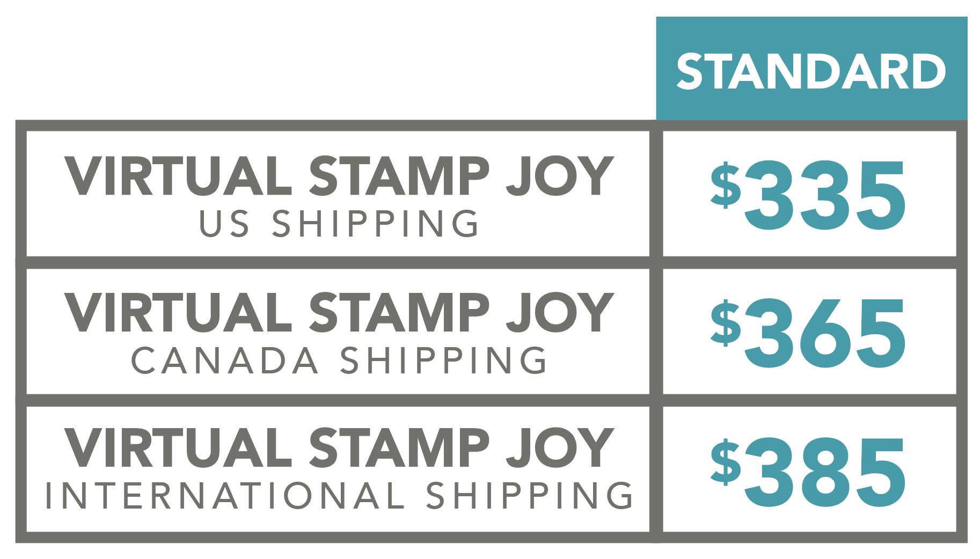The width and height of the screenshot is (980, 559).
Task: Click STAMP in the US shipping row
Action: pyautogui.click(x=399, y=176)
